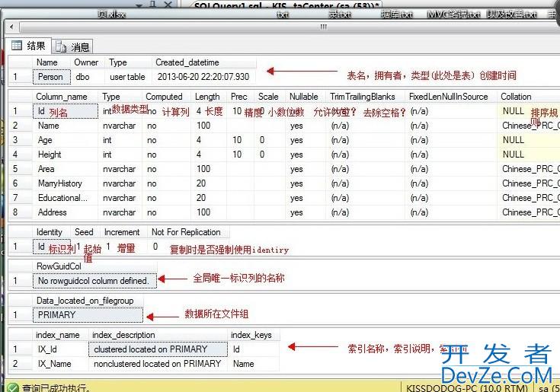Select the NULL collation cell in Age row

coord(528,140)
